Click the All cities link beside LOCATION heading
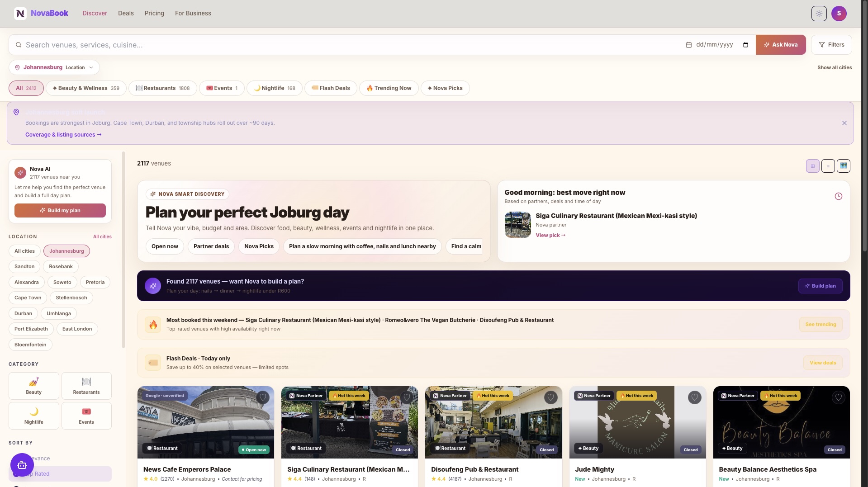The width and height of the screenshot is (868, 487). pos(102,236)
